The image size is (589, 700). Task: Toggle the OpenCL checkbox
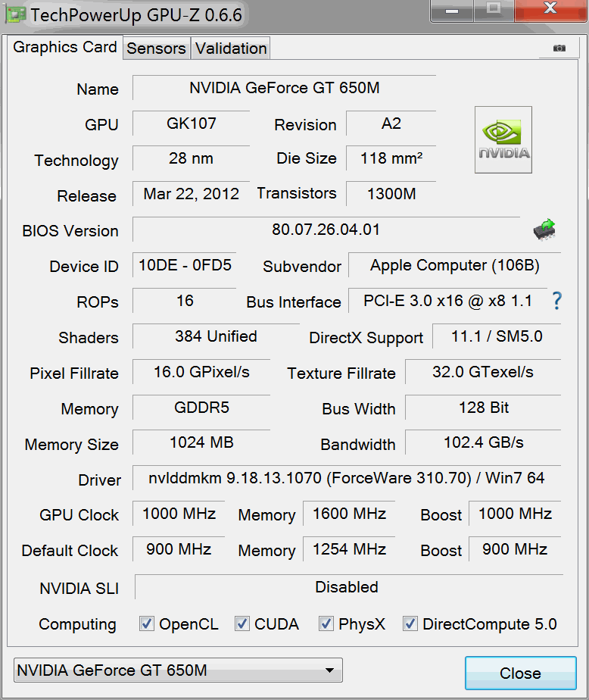pyautogui.click(x=147, y=623)
